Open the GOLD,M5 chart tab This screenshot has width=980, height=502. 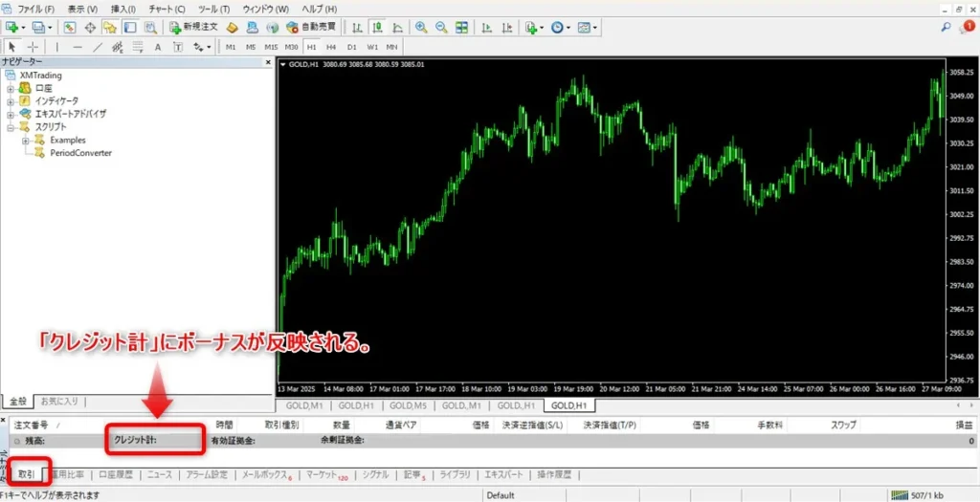coord(408,405)
